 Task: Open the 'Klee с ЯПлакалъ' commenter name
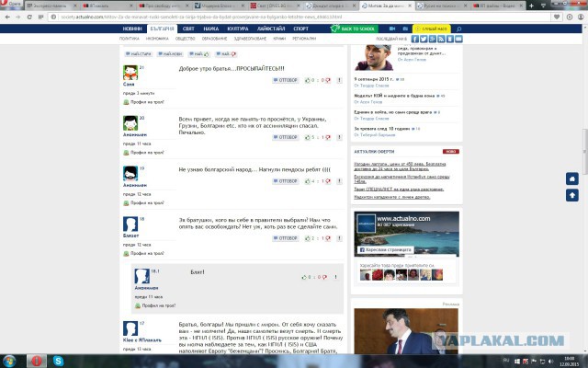coord(142,340)
